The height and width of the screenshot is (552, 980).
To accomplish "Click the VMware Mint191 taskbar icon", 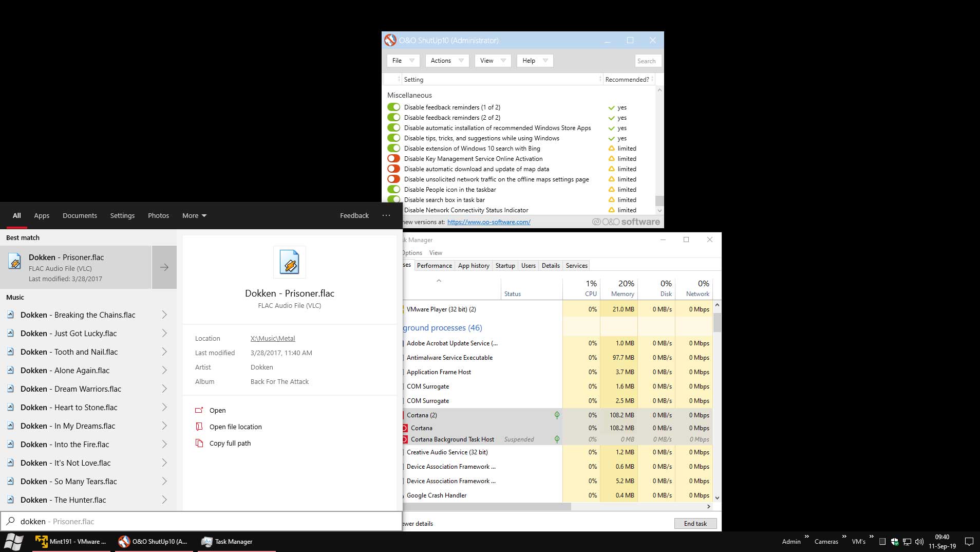I will [41, 541].
